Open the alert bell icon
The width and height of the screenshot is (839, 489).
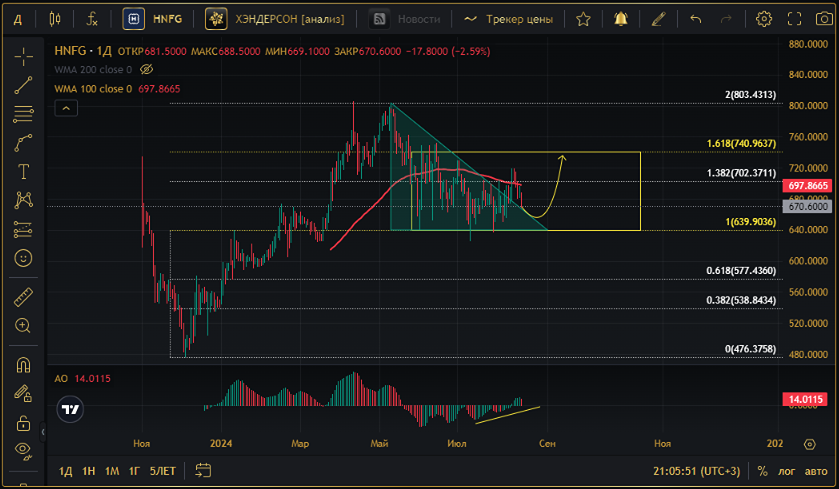[x=621, y=19]
